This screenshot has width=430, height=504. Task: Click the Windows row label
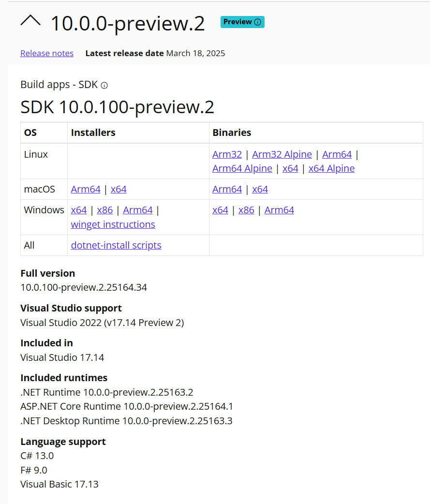pos(44,210)
